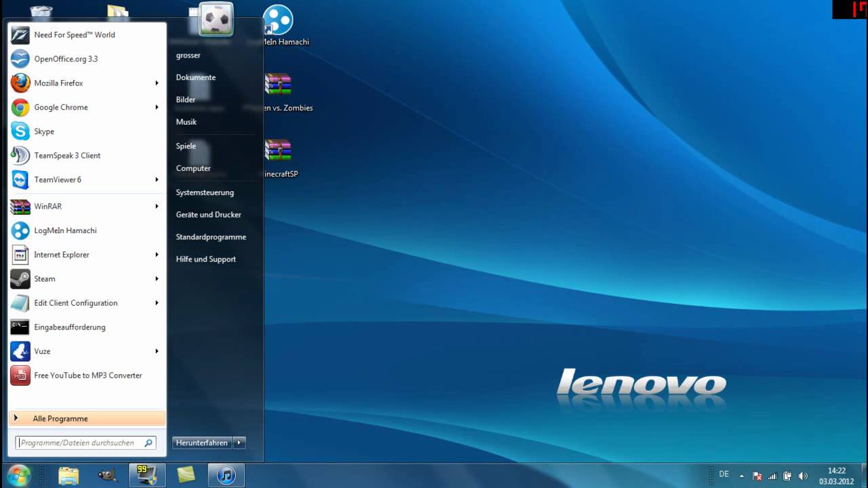
Task: Open Action Center flag in tray
Action: point(757,476)
